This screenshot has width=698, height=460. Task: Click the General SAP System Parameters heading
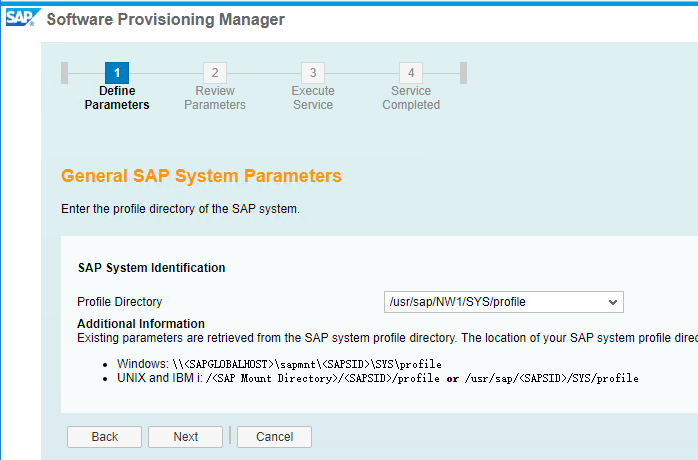[x=201, y=177]
